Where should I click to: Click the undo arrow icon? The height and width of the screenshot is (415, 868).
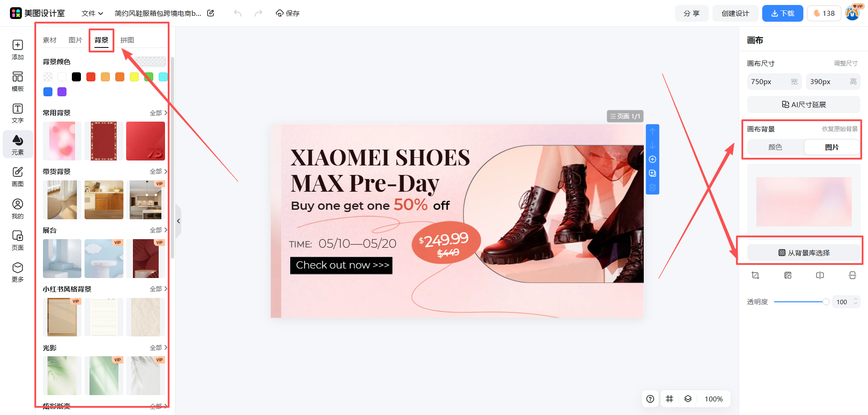(238, 13)
